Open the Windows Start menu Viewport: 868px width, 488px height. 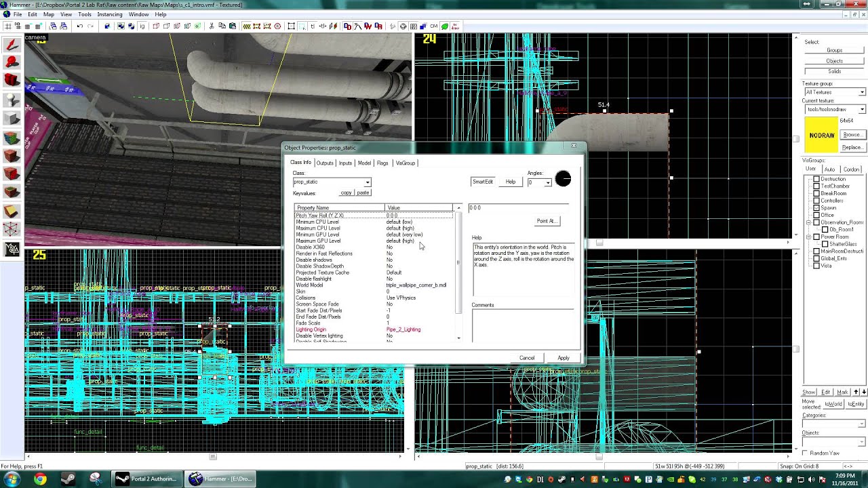(x=12, y=479)
